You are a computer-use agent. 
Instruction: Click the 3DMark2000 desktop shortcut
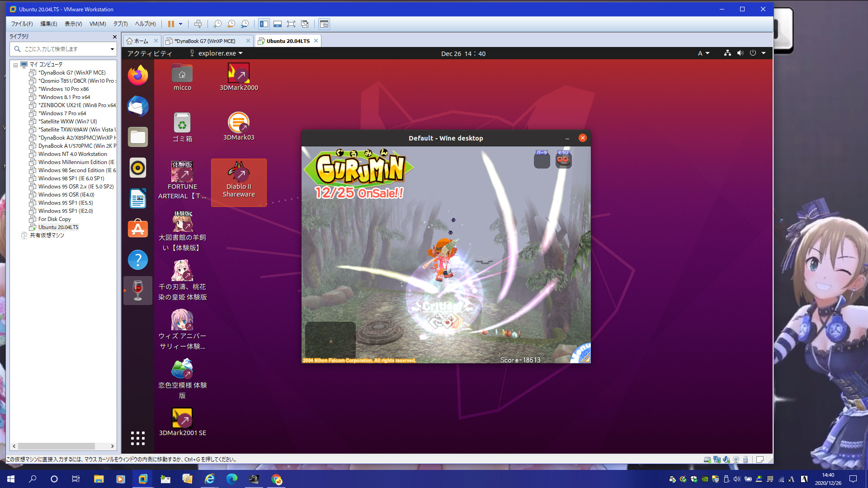[x=239, y=77]
